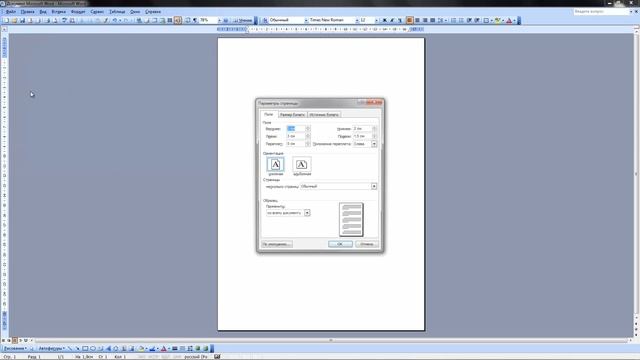Toggle Underline formatting
640x360 pixels.
(x=400, y=20)
